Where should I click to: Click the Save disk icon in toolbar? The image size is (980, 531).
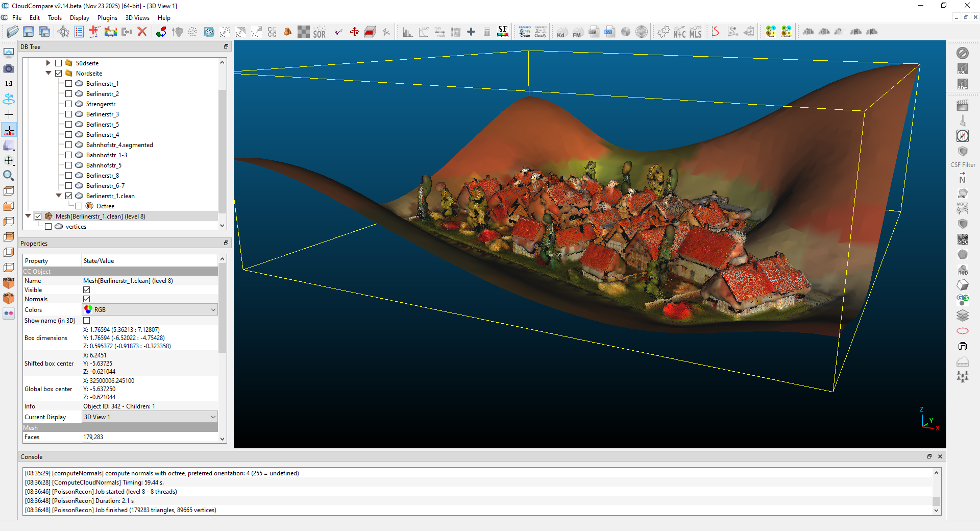(29, 32)
